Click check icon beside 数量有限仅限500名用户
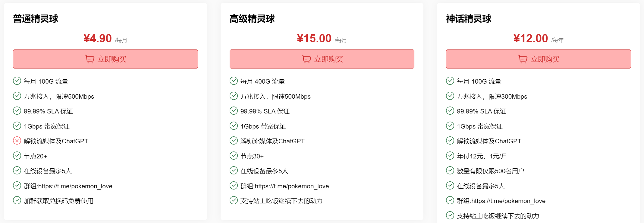644x223 pixels. [450, 170]
